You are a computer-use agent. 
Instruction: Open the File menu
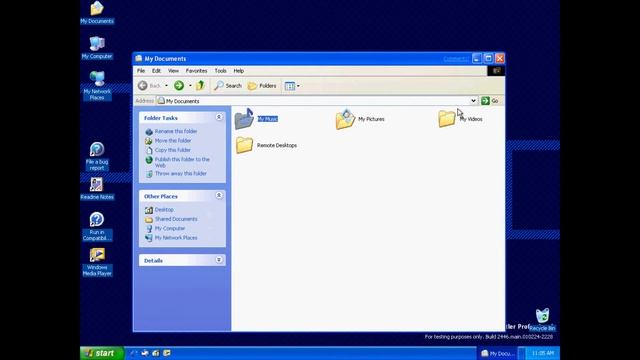[x=141, y=71]
